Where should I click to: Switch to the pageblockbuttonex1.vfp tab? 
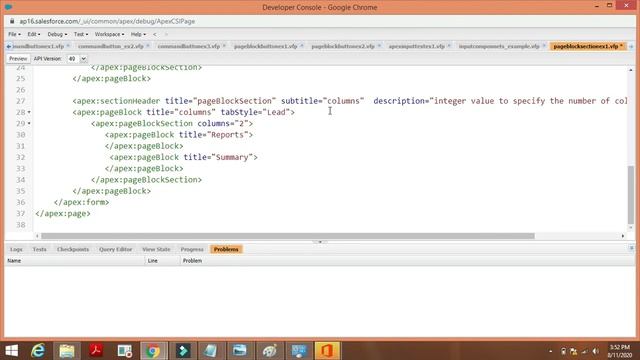(x=265, y=46)
